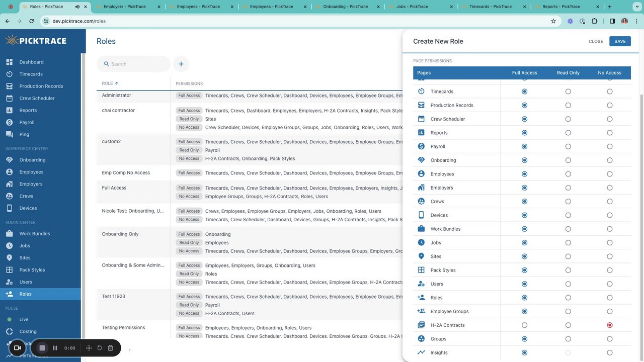This screenshot has height=362, width=644.
Task: Open the browser extensions puzzle icon
Action: pos(595,21)
